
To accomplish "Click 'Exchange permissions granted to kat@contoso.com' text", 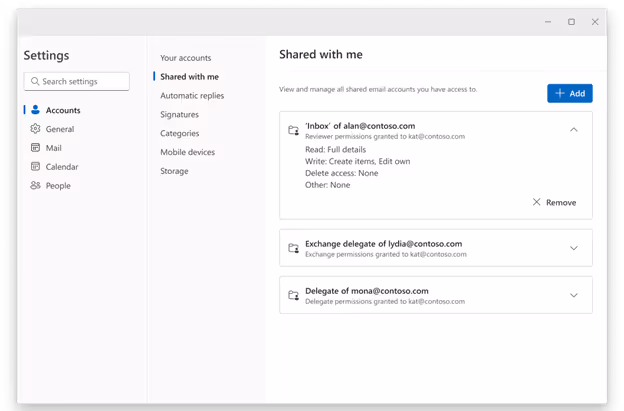I will (385, 254).
